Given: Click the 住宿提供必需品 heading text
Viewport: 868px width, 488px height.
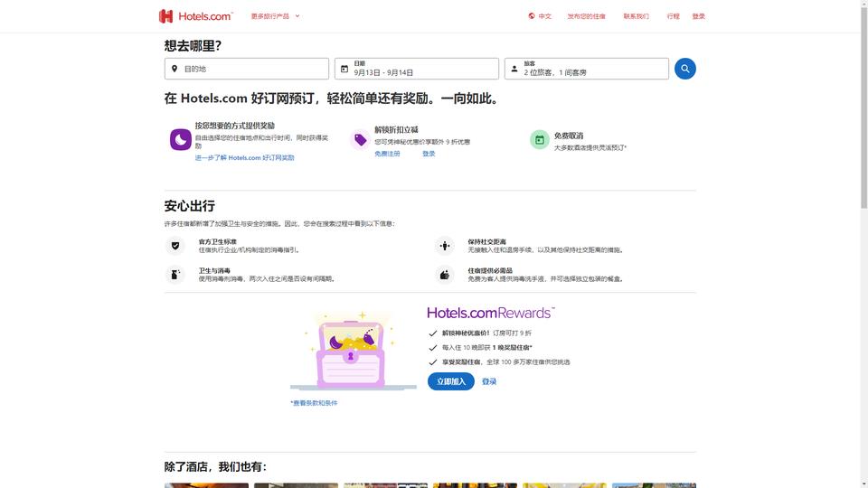Looking at the screenshot, I should (x=490, y=270).
